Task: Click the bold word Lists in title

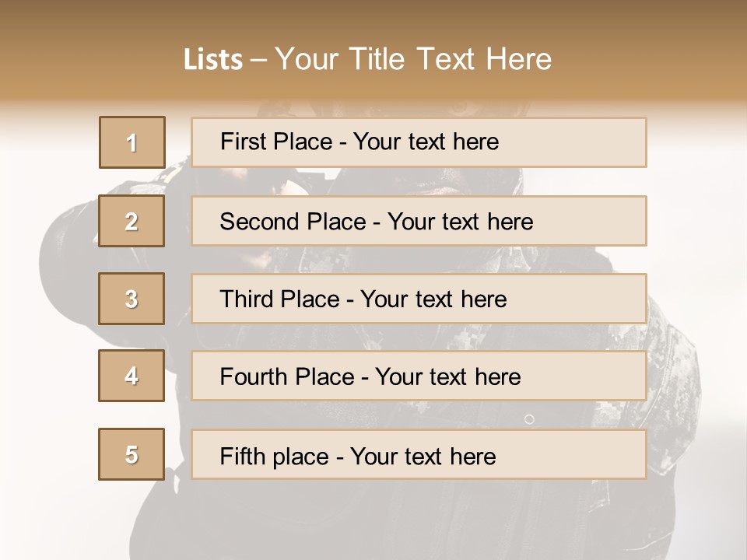Action: click(213, 60)
